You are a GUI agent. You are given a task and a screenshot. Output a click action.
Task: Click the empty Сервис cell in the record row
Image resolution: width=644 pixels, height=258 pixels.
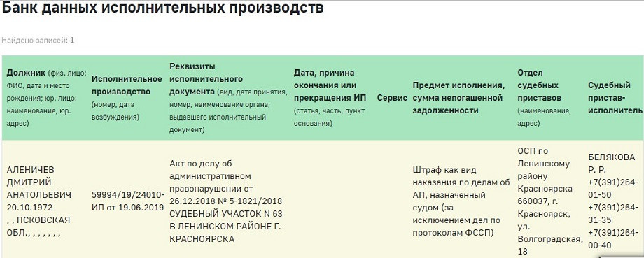pos(392,201)
